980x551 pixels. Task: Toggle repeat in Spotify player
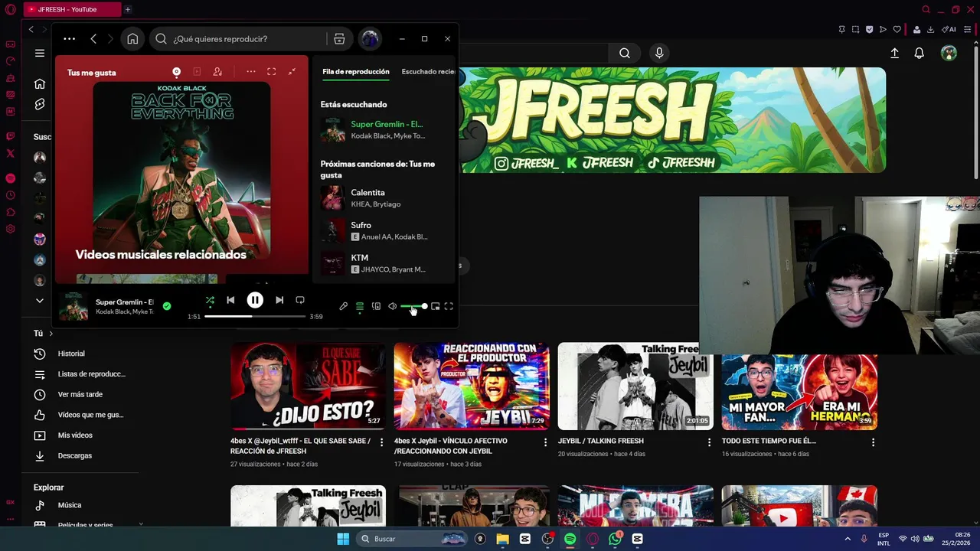(300, 301)
